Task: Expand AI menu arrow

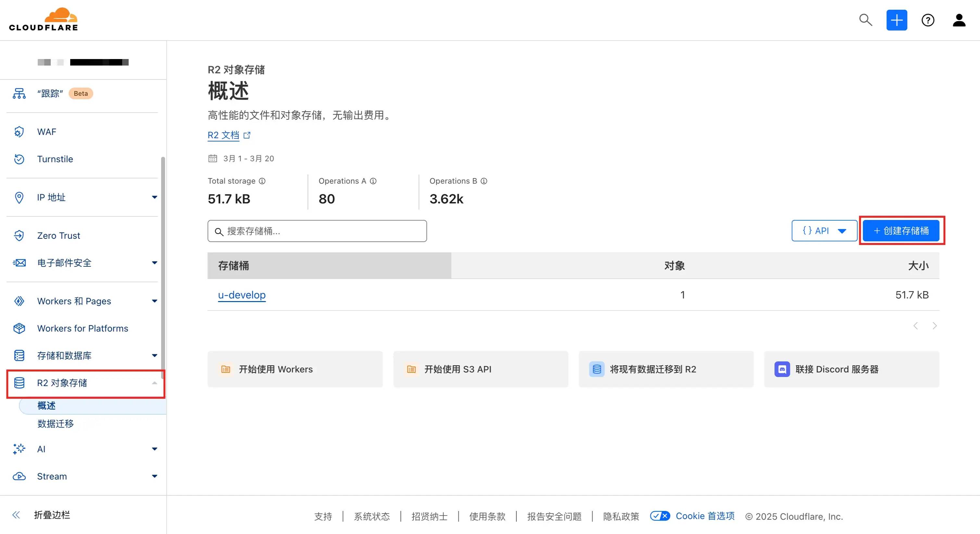Action: (x=155, y=449)
